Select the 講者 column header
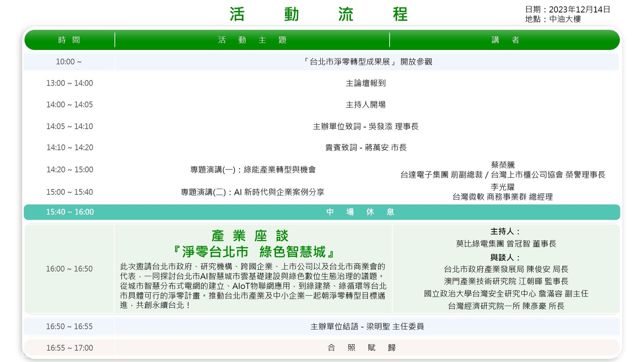 (x=505, y=40)
